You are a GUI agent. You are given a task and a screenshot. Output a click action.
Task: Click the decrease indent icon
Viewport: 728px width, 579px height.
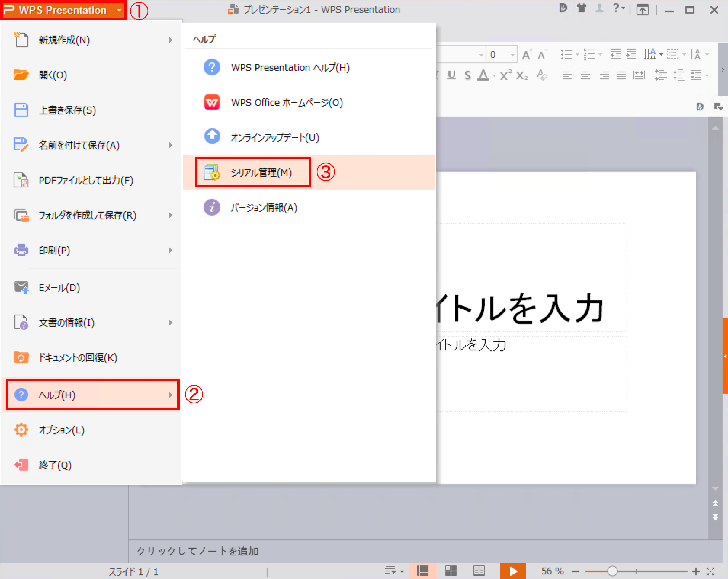(616, 54)
